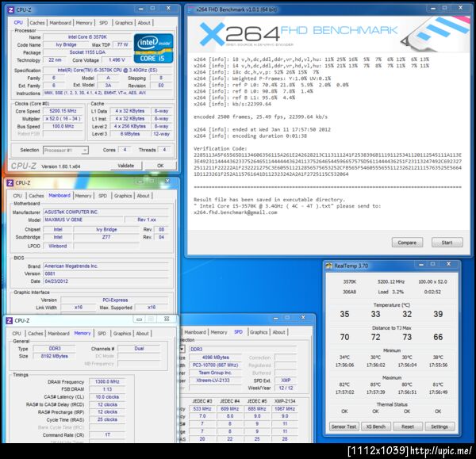
Task: Minimize the RealTemp window
Action: tap(421, 265)
